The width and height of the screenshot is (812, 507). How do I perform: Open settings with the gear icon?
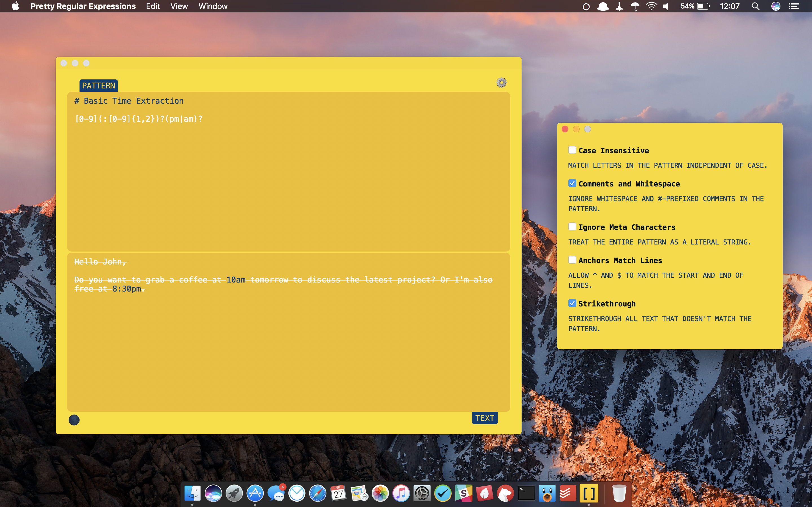coord(501,83)
